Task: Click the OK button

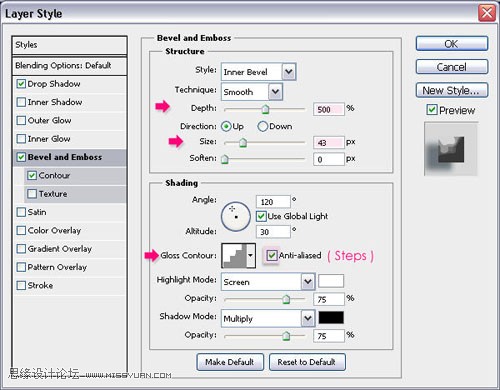Action: pyautogui.click(x=452, y=44)
